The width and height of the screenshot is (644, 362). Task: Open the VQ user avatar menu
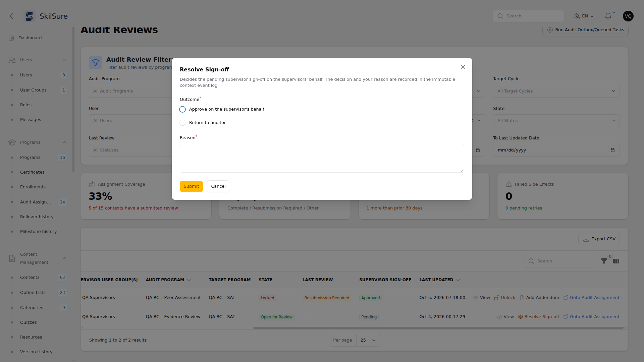[x=628, y=16]
